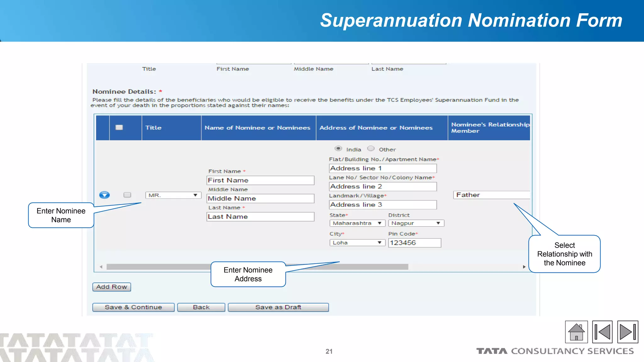Click the horizontal scrollbar's right arrow

[524, 267]
